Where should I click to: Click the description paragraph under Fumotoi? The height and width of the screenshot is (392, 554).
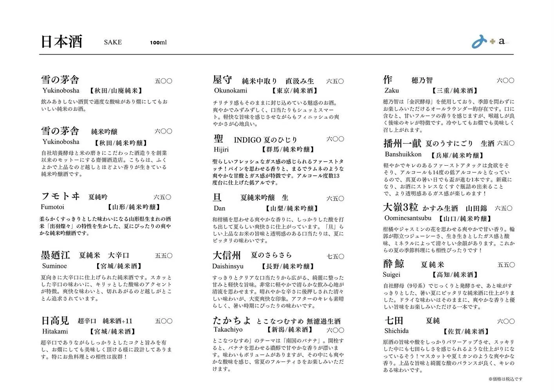tap(106, 226)
